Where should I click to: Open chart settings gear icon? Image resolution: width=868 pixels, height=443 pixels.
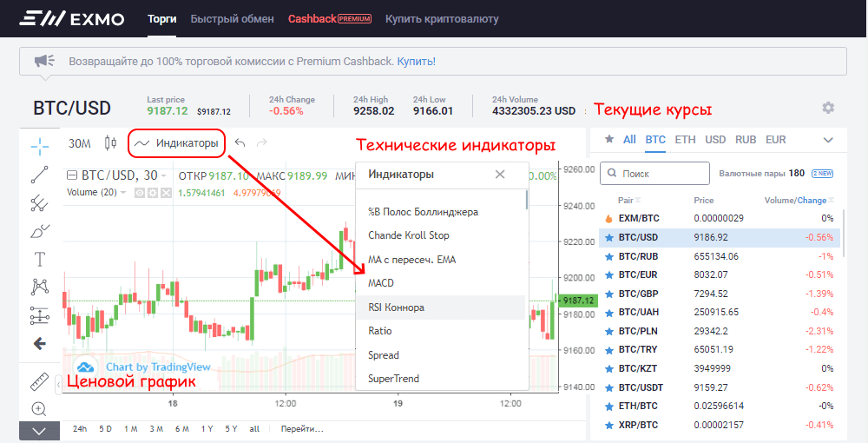point(828,108)
